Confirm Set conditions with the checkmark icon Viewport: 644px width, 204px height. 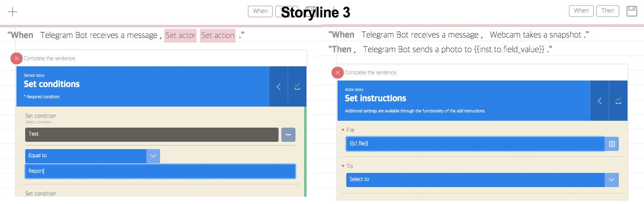click(297, 86)
